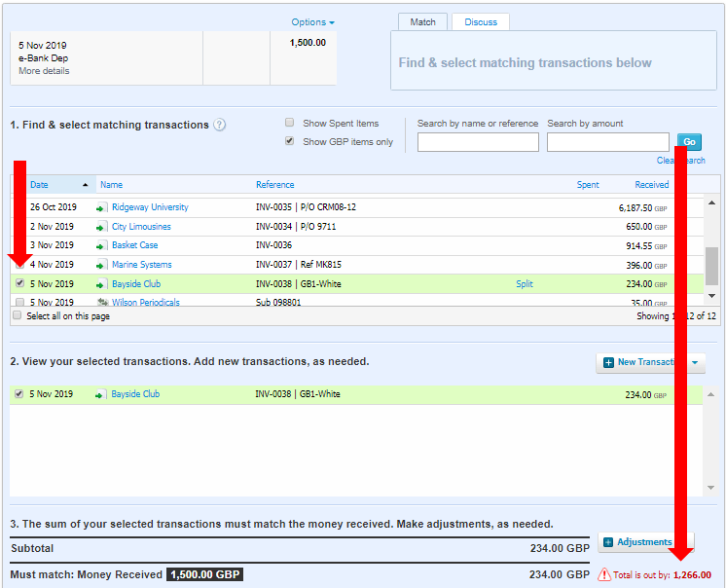
Task: Switch to the Discuss tab
Action: (480, 22)
